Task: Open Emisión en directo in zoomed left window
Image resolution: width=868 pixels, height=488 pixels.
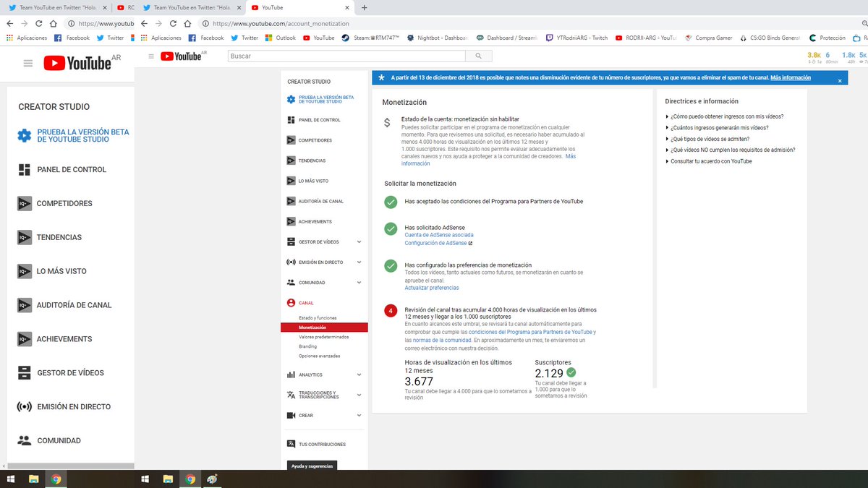Action: point(64,407)
